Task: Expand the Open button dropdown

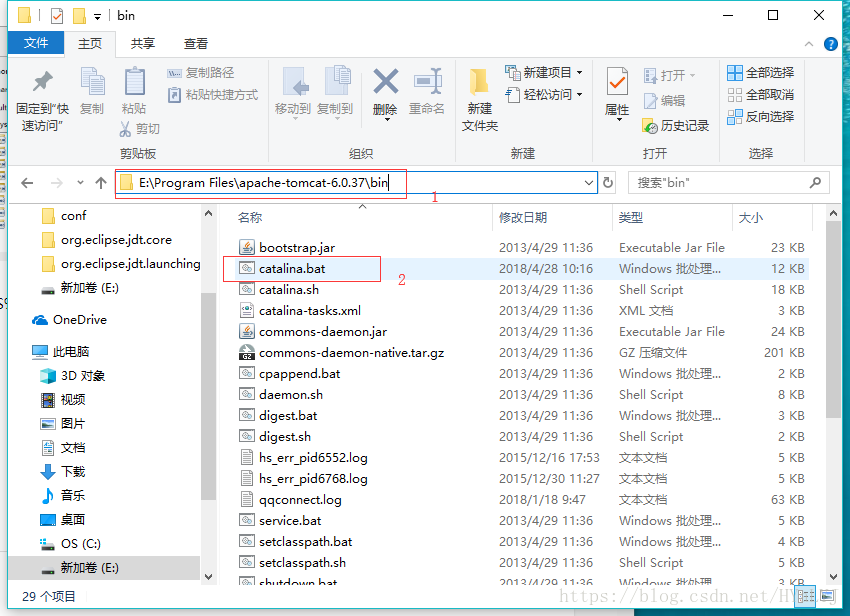Action: coord(692,75)
